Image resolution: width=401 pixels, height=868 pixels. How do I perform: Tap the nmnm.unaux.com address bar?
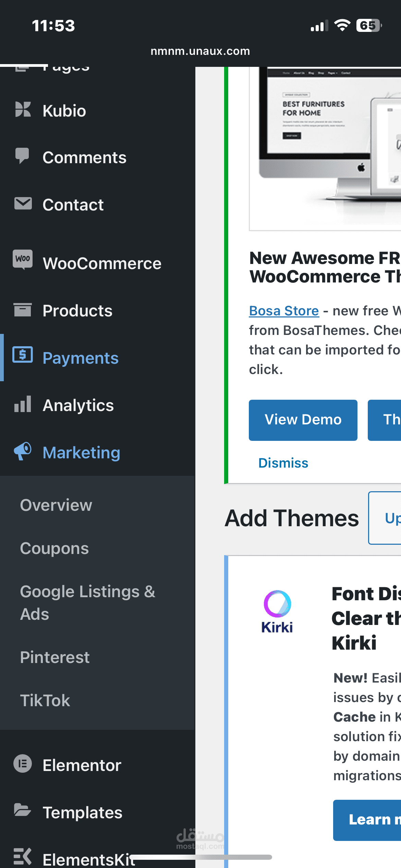coord(200,51)
